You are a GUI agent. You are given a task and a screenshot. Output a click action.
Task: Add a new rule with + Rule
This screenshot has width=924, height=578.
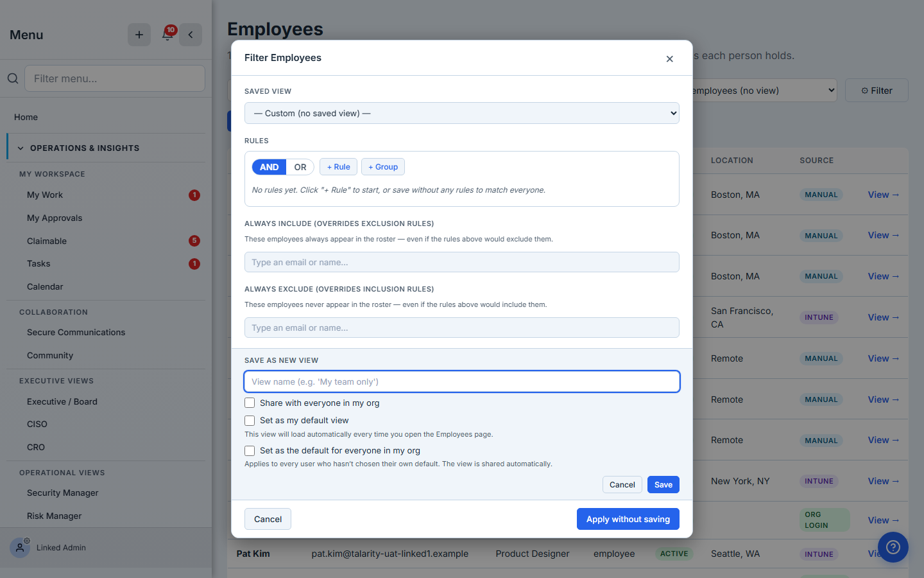(338, 167)
